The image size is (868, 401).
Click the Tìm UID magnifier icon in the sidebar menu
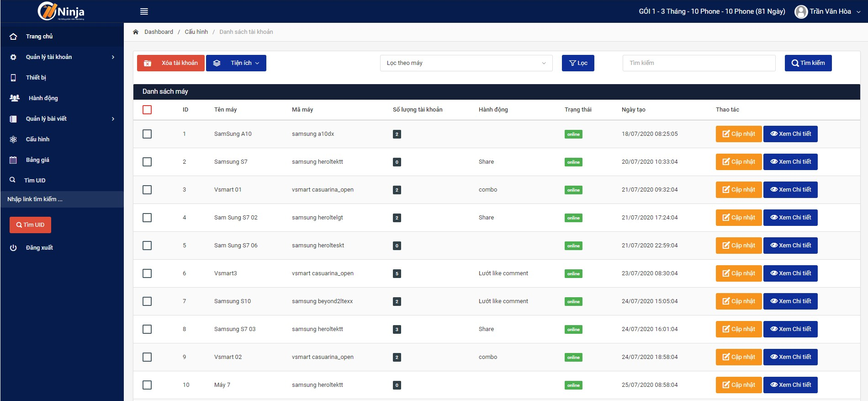[12, 180]
